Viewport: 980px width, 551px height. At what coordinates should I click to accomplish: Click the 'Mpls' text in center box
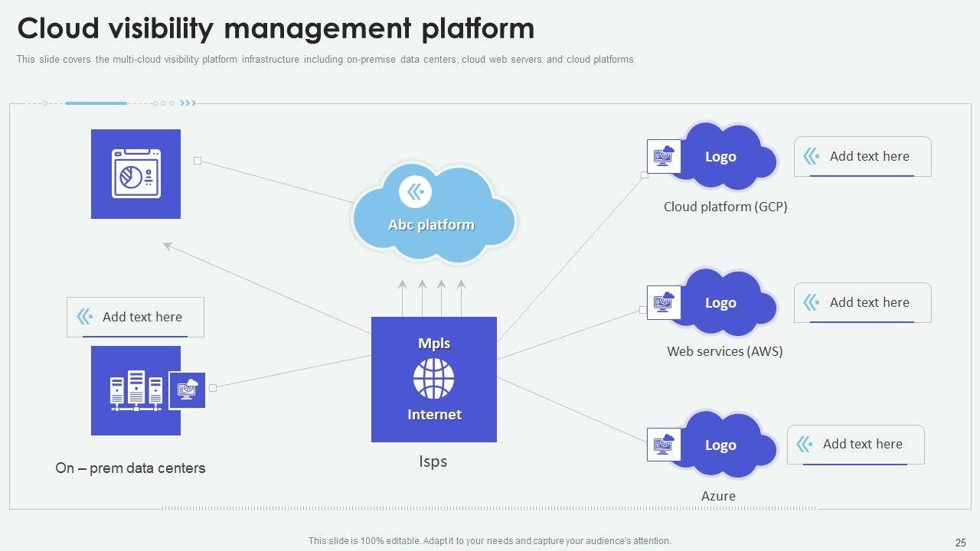coord(434,344)
